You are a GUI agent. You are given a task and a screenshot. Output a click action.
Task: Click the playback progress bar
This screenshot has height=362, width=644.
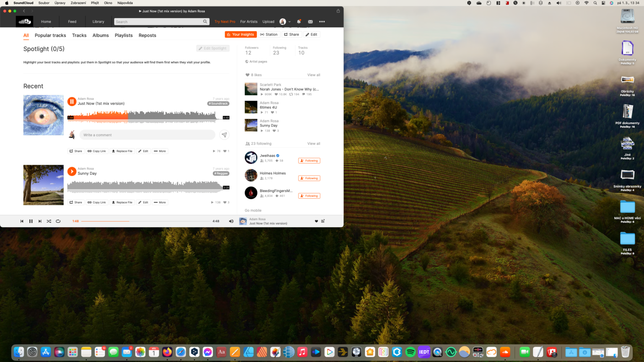(x=147, y=221)
